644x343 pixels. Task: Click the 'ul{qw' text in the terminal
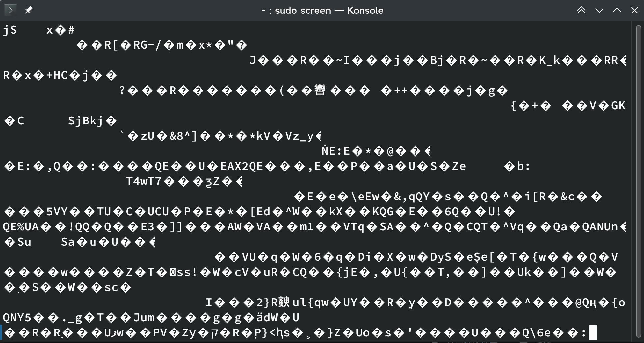(310, 303)
